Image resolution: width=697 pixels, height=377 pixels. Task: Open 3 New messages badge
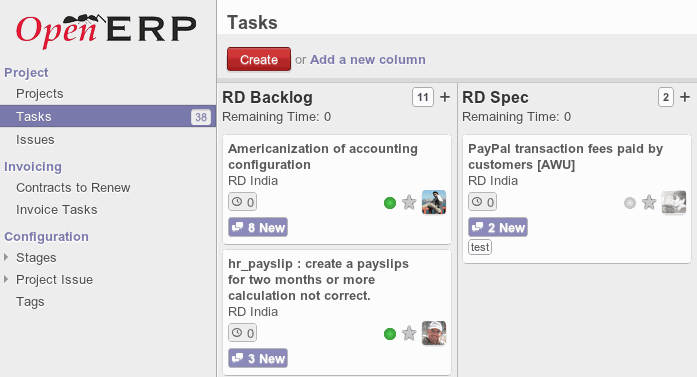pos(258,358)
